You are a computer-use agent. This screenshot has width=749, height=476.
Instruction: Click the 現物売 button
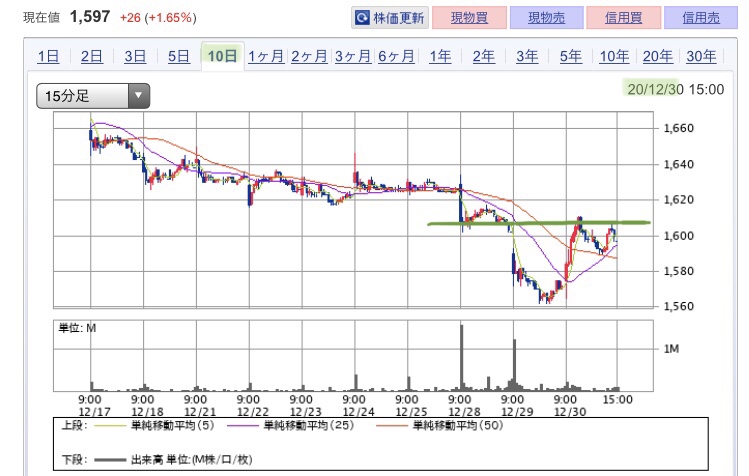point(546,18)
